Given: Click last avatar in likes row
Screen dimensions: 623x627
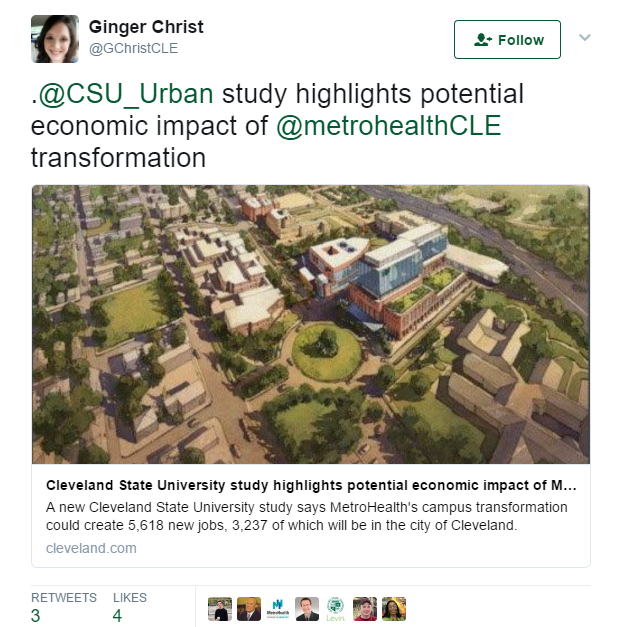Looking at the screenshot, I should click(394, 609).
